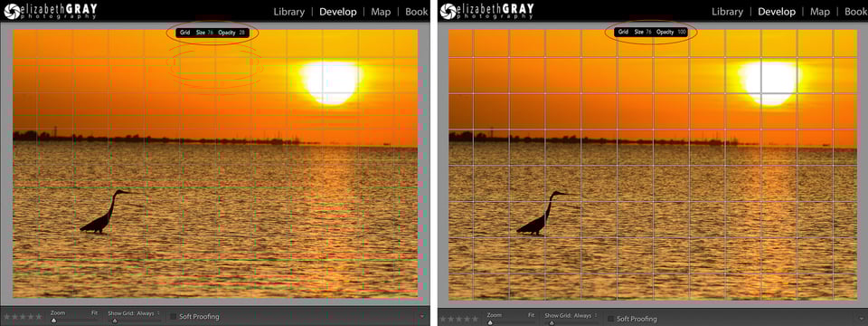Enable Soft Proofing checkbox in Opacity 100 window
Image resolution: width=868 pixels, height=326 pixels.
coord(610,318)
